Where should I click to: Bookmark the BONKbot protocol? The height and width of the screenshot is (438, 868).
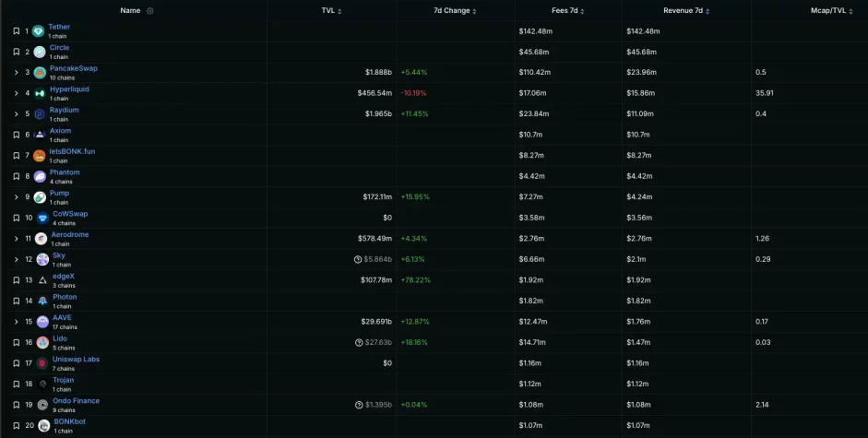[x=16, y=425]
